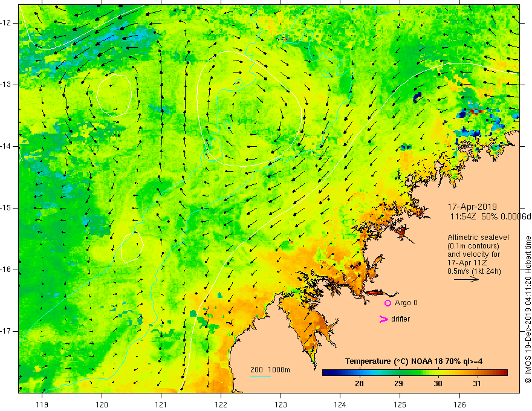Click the '17-Apr 11Z' legend line

[466, 263]
